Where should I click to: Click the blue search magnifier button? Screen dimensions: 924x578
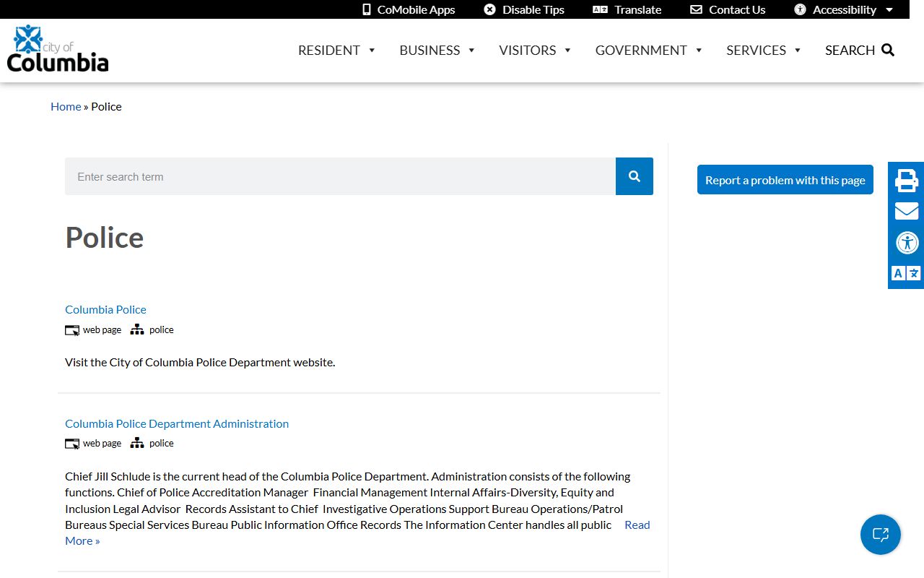click(x=634, y=176)
